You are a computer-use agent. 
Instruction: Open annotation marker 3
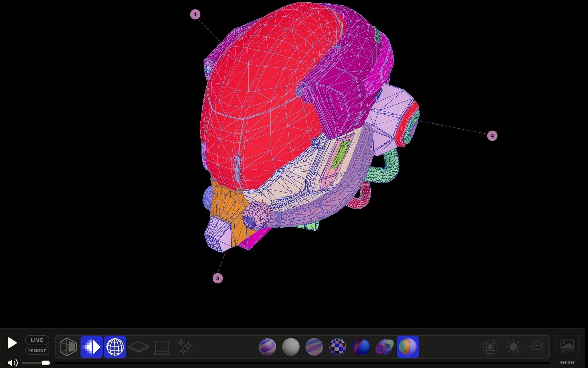(x=218, y=278)
